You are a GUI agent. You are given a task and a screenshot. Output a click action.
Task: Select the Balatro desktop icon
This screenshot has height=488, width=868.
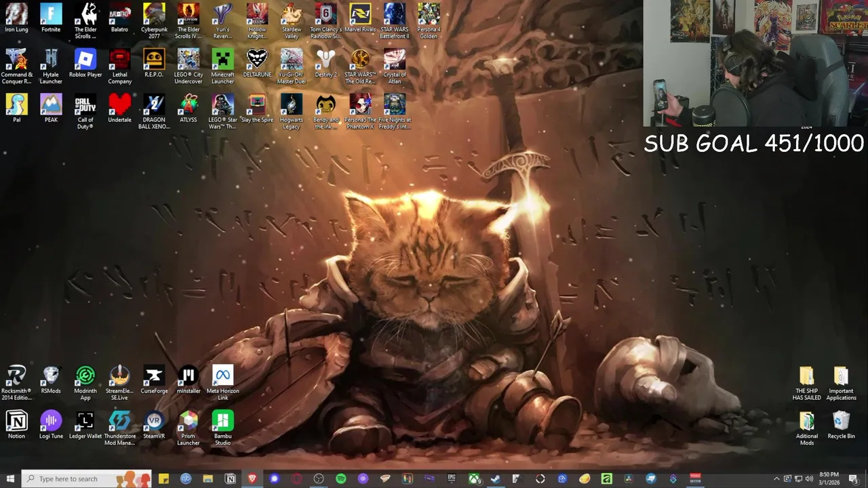click(119, 18)
